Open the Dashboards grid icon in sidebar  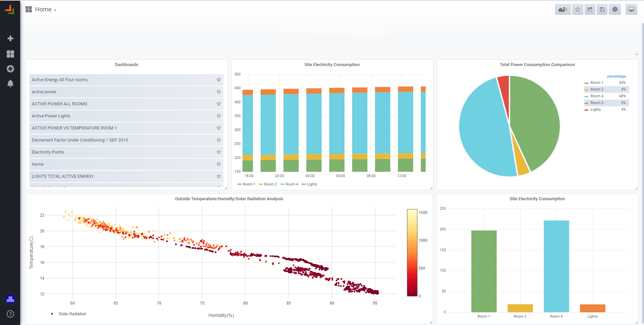[10, 54]
